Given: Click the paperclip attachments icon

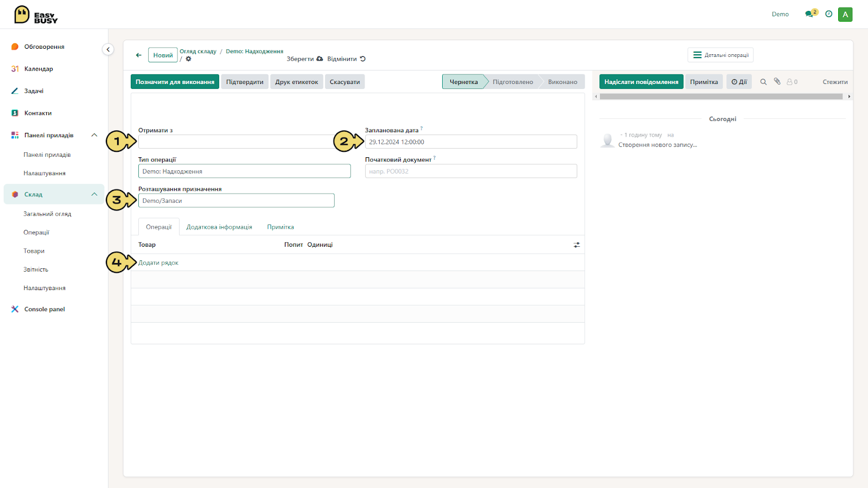Looking at the screenshot, I should click(777, 81).
